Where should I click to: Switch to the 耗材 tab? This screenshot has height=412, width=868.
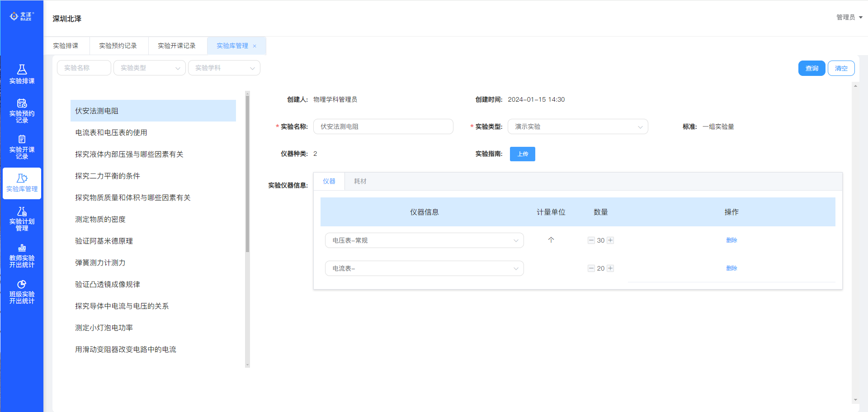[x=360, y=181]
